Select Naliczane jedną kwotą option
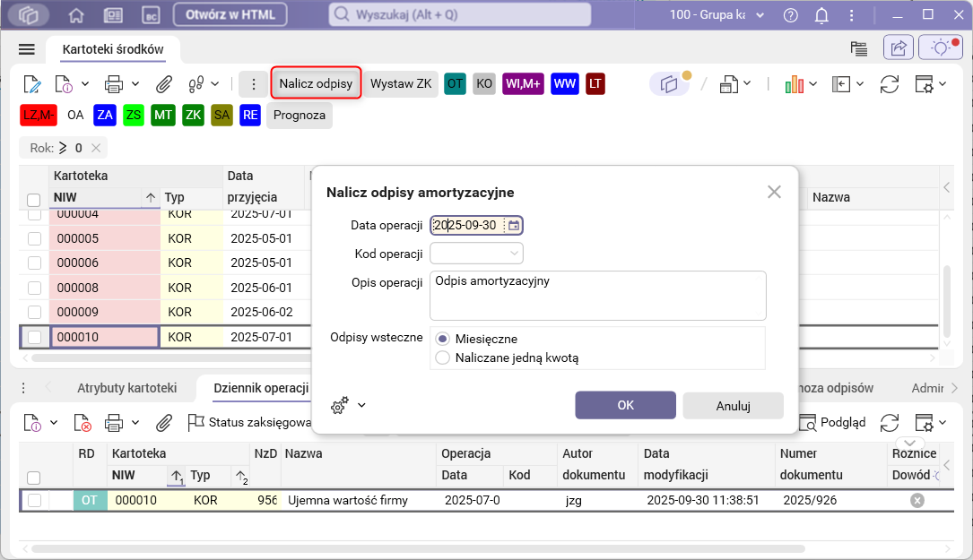 pyautogui.click(x=442, y=358)
